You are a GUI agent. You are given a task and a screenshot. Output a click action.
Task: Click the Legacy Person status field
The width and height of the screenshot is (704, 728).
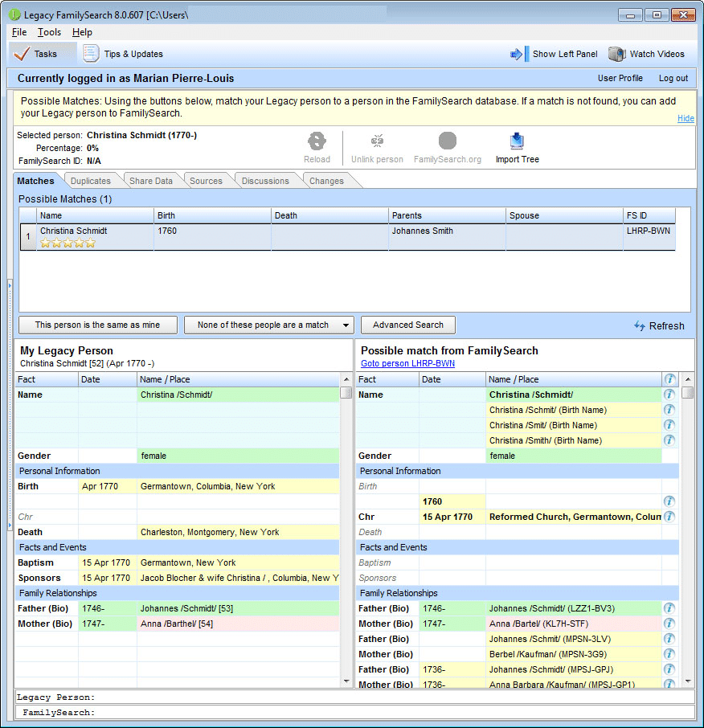pyautogui.click(x=354, y=697)
